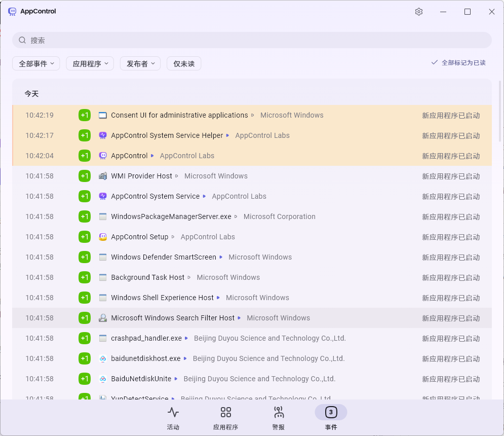Image resolution: width=504 pixels, height=436 pixels.
Task: Click the BaiduNetdiskUnite icon
Action: pos(102,379)
